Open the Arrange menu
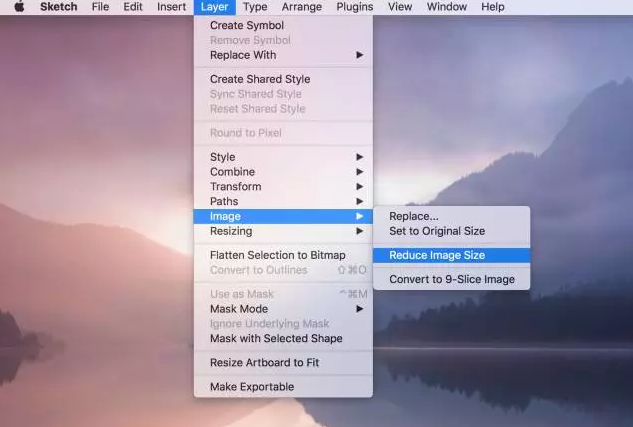The width and height of the screenshot is (633, 427). click(x=302, y=7)
